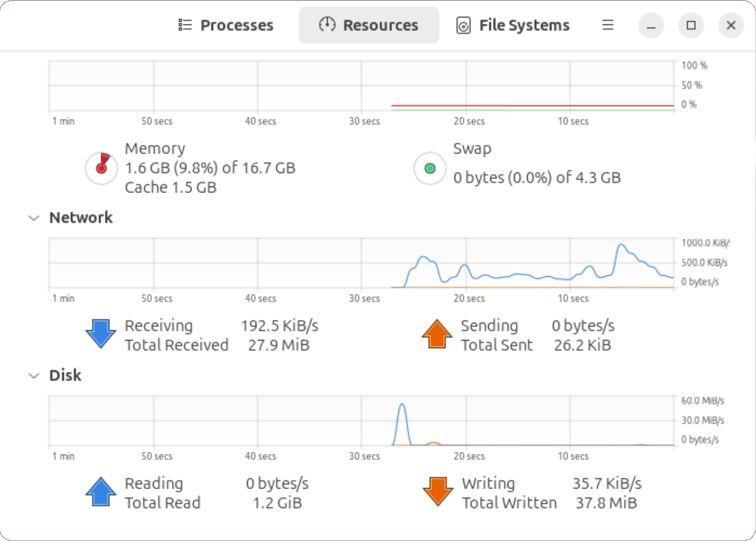The width and height of the screenshot is (756, 541).
Task: Click the Memory usage gauge icon
Action: [101, 168]
